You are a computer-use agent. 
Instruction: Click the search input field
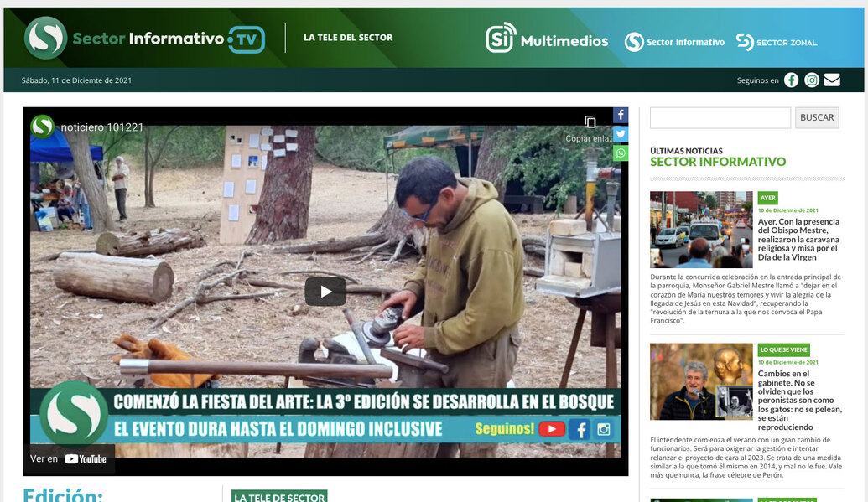(x=720, y=117)
